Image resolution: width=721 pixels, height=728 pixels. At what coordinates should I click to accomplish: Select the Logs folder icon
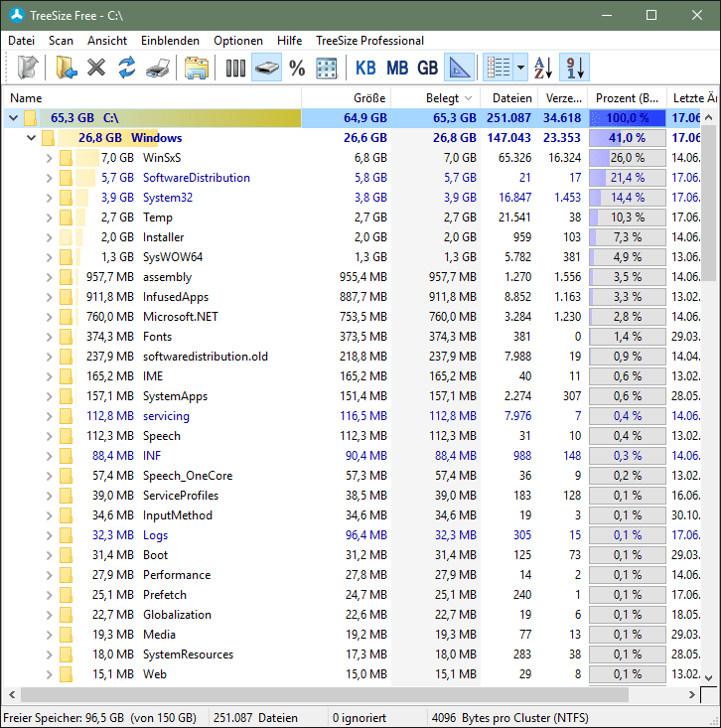(66, 535)
